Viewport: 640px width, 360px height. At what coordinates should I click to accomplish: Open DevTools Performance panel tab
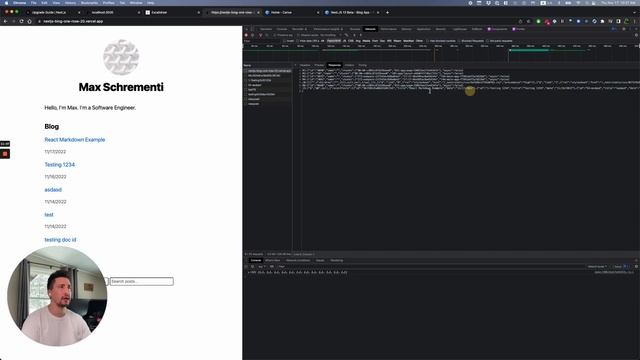(388, 29)
